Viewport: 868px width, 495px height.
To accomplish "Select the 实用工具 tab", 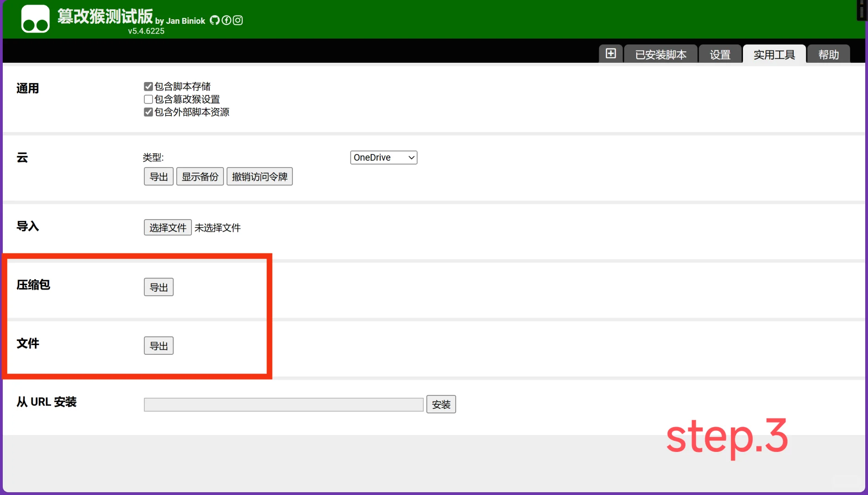I will pos(774,54).
